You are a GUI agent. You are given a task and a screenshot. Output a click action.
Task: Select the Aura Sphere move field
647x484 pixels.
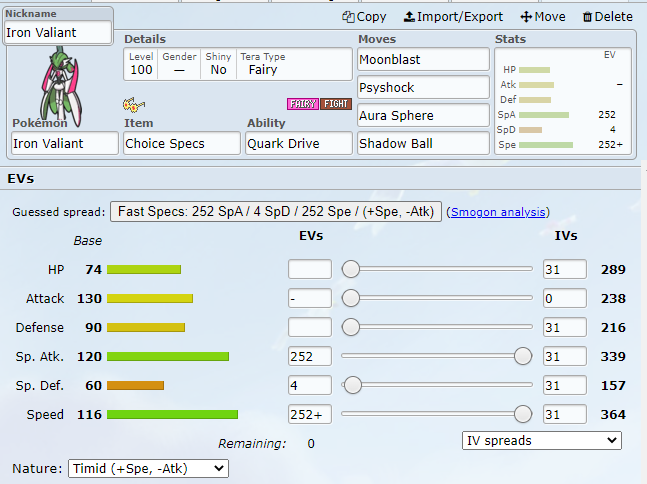pyautogui.click(x=423, y=116)
